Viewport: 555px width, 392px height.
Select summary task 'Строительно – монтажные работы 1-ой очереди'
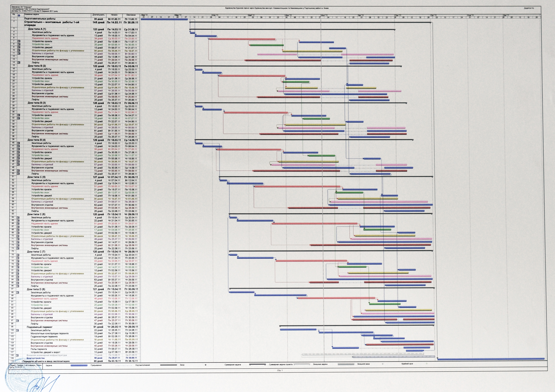52,23
